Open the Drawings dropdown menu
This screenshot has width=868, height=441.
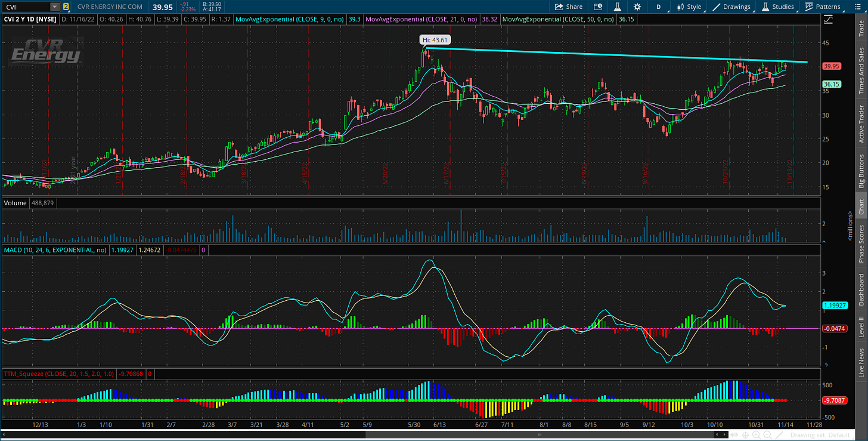coord(732,7)
